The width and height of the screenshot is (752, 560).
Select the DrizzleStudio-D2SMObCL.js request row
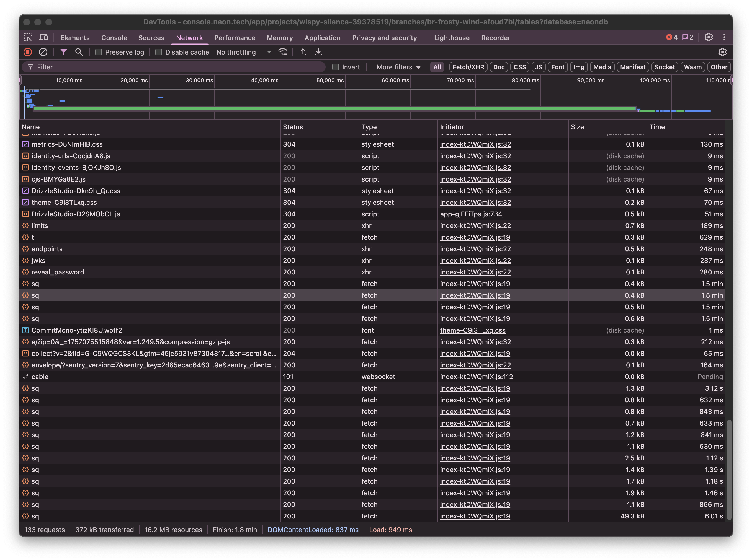tap(372, 214)
